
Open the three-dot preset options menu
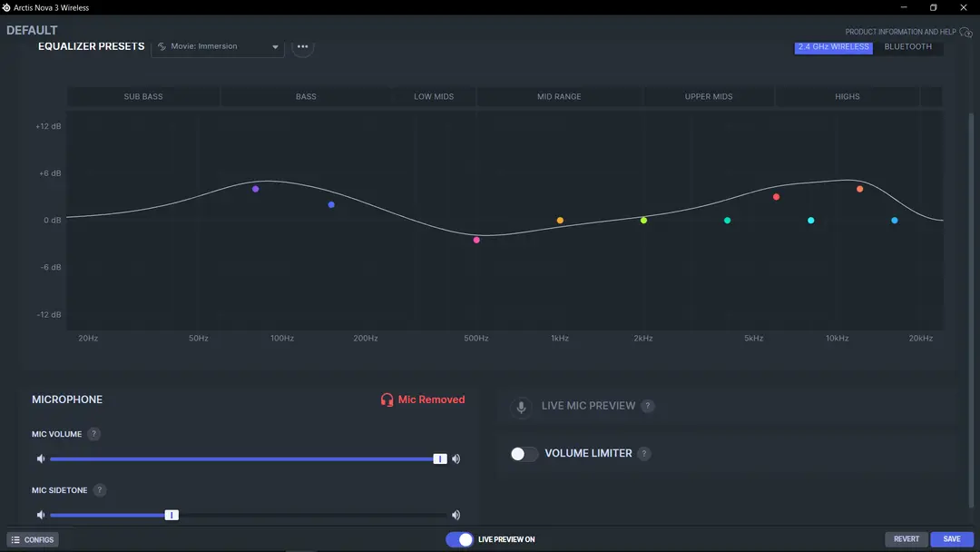(x=302, y=46)
